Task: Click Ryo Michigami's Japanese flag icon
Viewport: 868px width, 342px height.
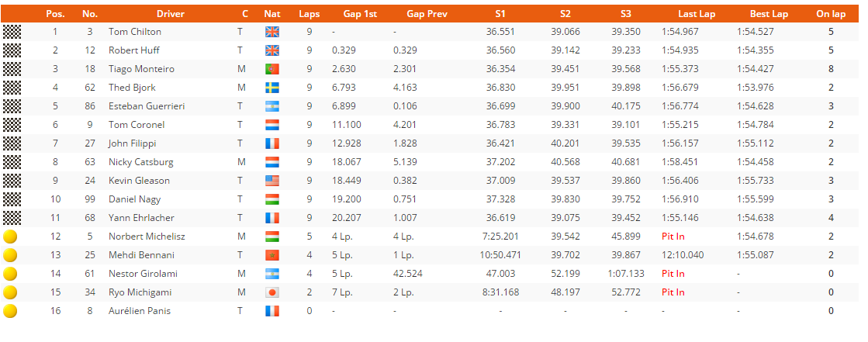Action: click(271, 292)
